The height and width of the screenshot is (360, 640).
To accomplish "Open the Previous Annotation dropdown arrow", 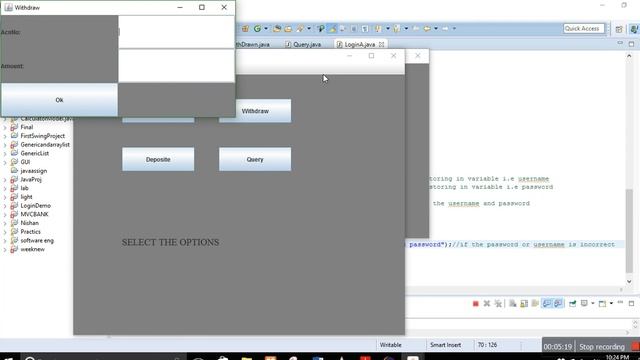I will pos(406,29).
